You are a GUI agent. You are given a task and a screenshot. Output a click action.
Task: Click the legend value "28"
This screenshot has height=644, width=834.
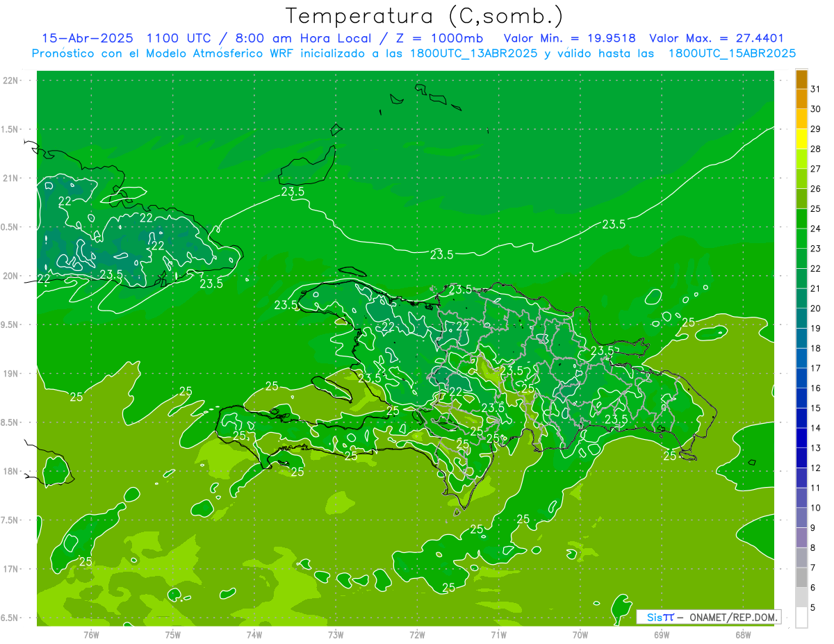815,149
